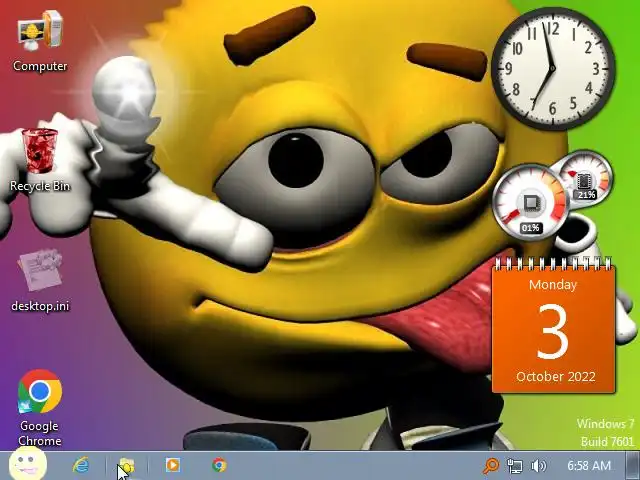640x480 pixels.
Task: Open Windows Explorer folder in the taskbar
Action: pos(127,466)
